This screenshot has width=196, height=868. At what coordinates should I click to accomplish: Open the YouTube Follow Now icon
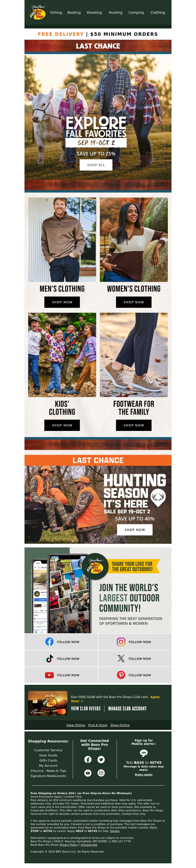[49, 675]
